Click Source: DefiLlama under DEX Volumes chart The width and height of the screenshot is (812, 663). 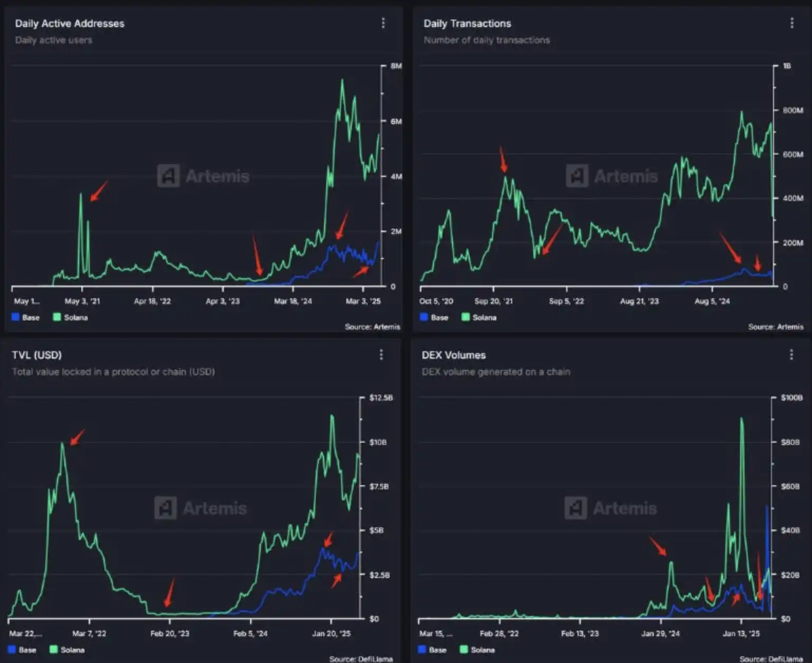click(771, 659)
